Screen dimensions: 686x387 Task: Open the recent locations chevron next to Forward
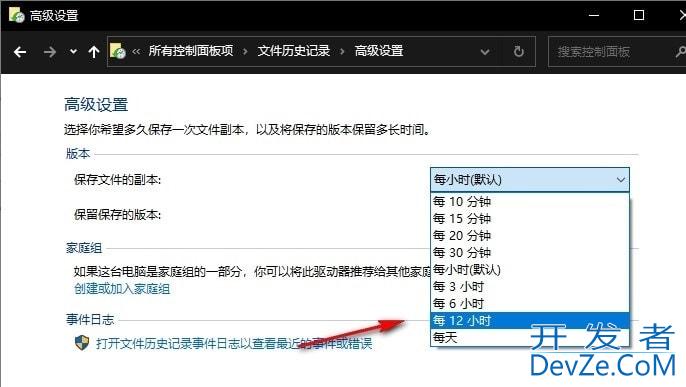click(x=74, y=52)
